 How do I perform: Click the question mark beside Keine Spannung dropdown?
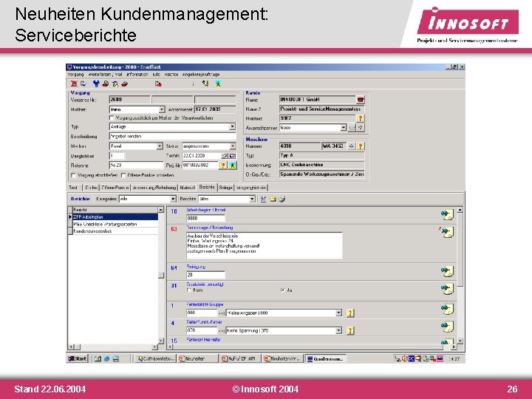(x=350, y=330)
